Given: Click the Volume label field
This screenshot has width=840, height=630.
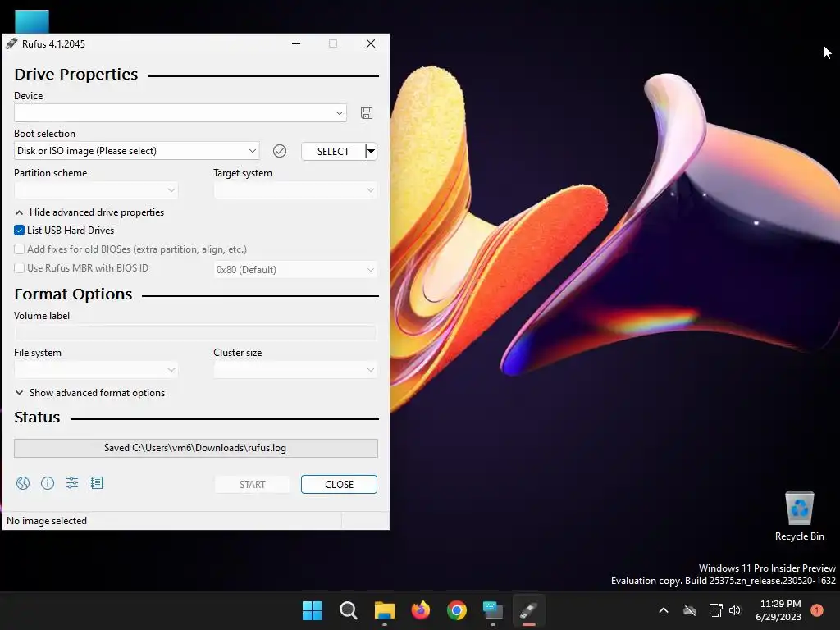Looking at the screenshot, I should pyautogui.click(x=195, y=333).
